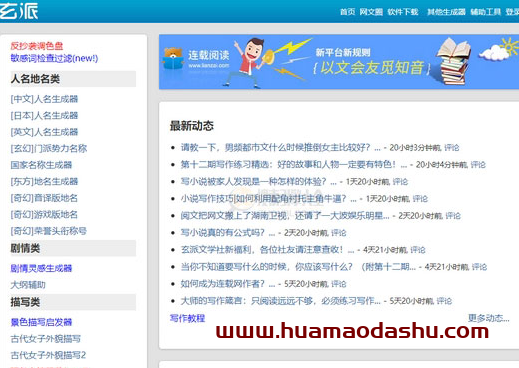Open 敏感词检查过滤(new!) link
Viewport: 519px width, 368px height.
tap(54, 58)
